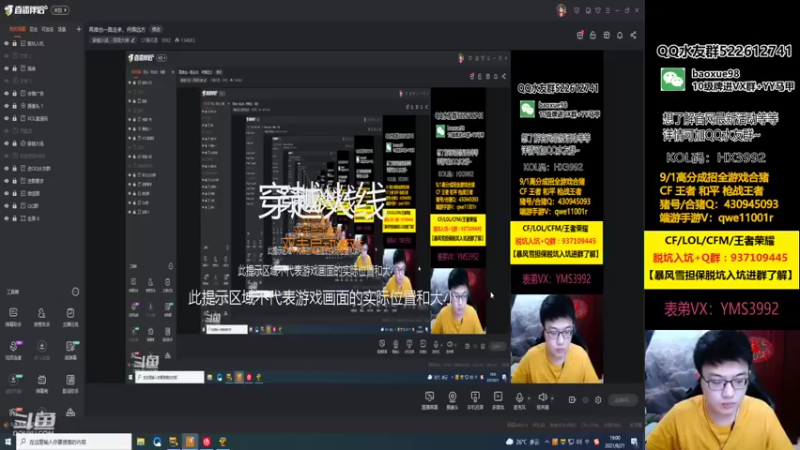800x450 pixels.
Task: Hide the 进QQ水友群 source with eye icon
Action: 7,168
